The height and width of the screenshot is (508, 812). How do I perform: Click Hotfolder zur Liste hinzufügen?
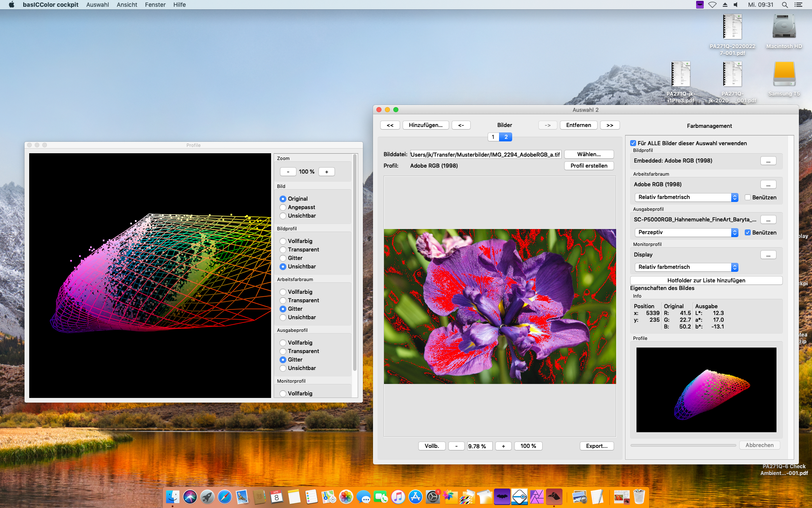point(706,280)
